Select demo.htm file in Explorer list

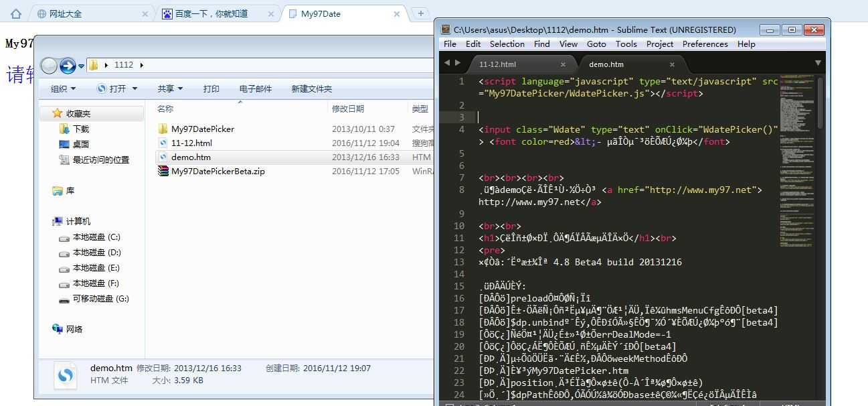tap(184, 157)
